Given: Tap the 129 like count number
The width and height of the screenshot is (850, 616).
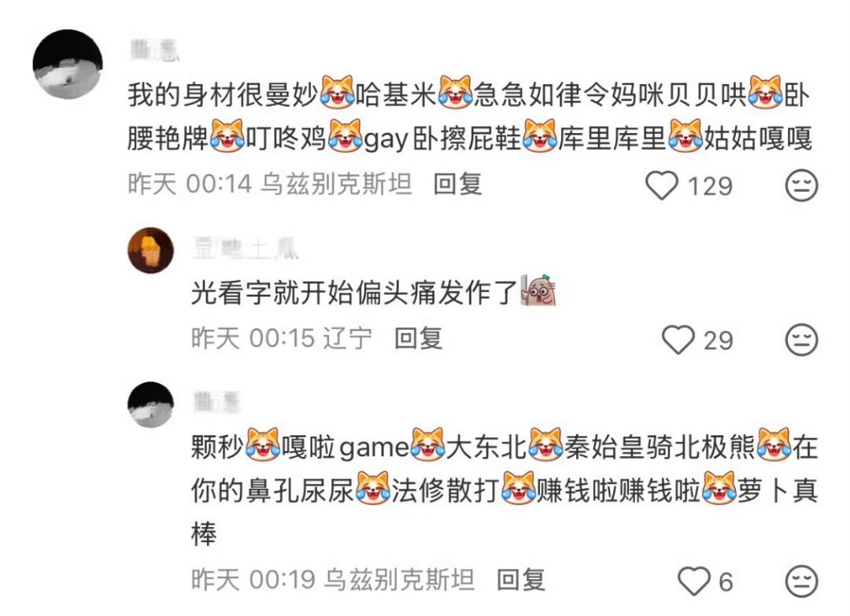Looking at the screenshot, I should tap(710, 186).
